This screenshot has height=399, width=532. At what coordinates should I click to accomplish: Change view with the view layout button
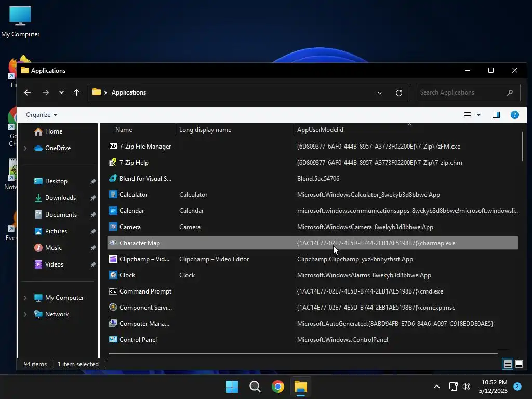coord(468,115)
